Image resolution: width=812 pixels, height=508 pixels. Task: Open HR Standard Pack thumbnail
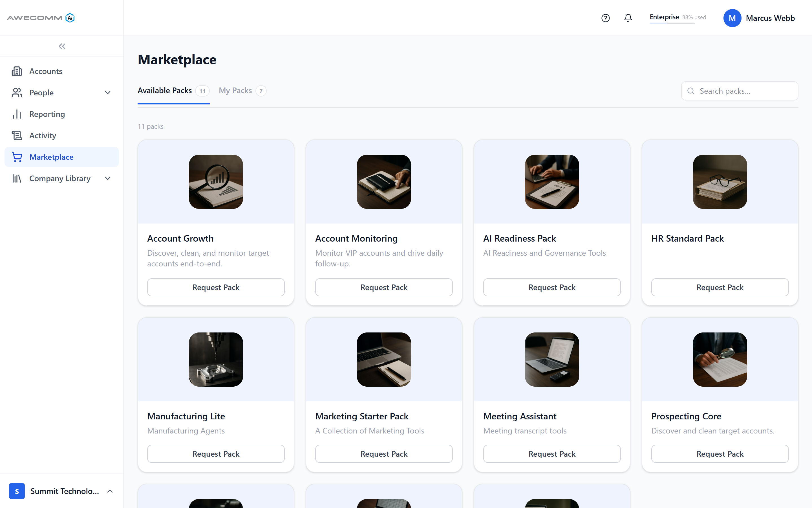pos(720,182)
